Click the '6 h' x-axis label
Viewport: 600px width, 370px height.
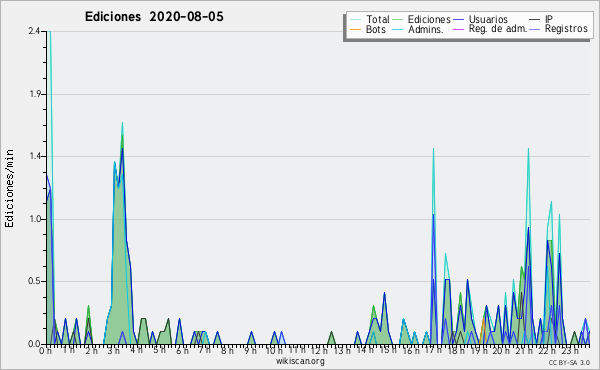[x=182, y=350]
